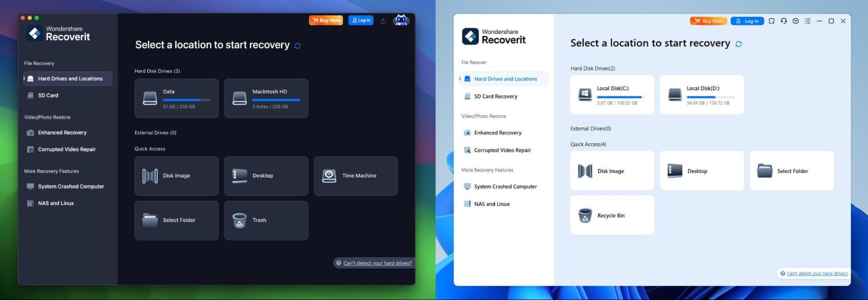The image size is (868, 300).
Task: Click the Local Disk(C:) drive icon
Action: (x=585, y=95)
